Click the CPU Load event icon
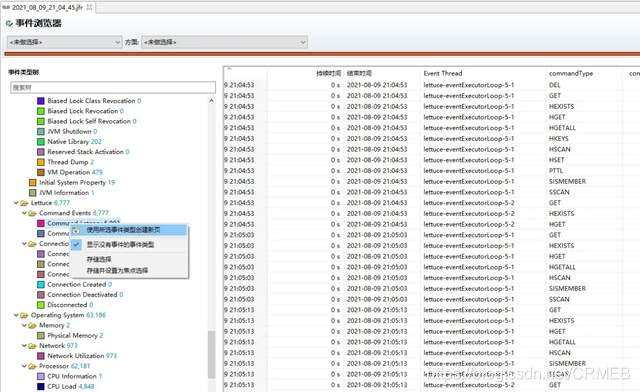Viewport: 640px width, 392px height. coord(41,386)
